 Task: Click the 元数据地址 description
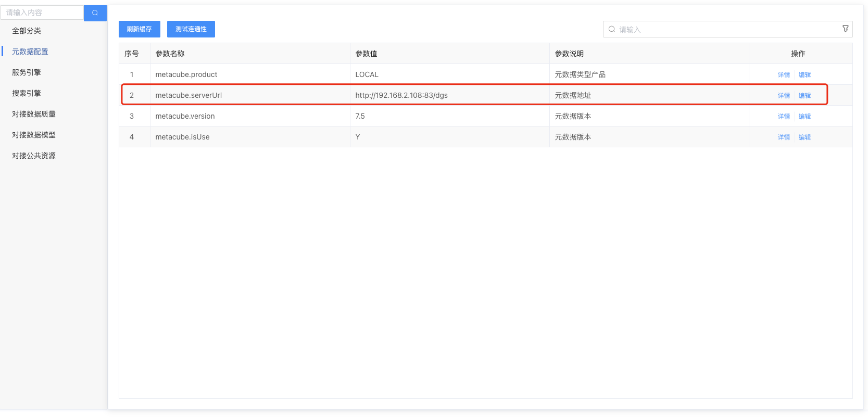coord(573,95)
